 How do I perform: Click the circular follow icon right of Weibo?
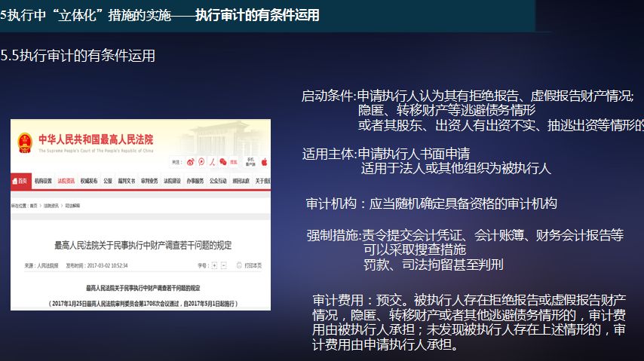pyautogui.click(x=201, y=162)
